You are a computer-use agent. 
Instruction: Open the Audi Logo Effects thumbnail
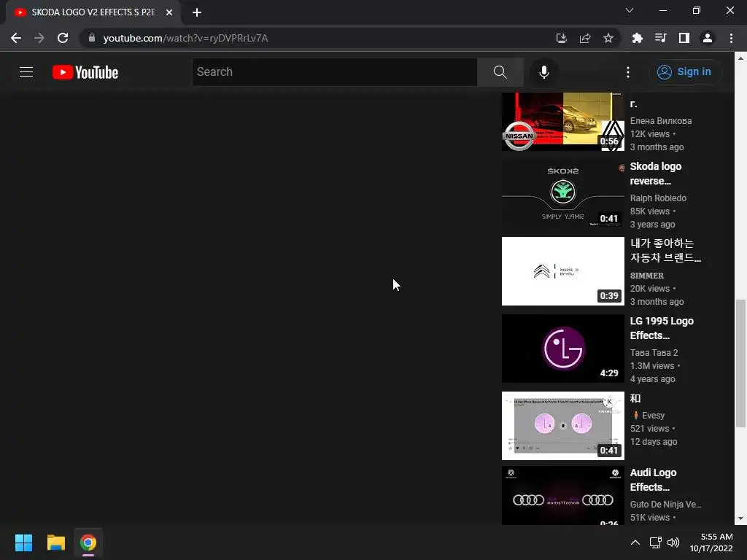click(562, 497)
